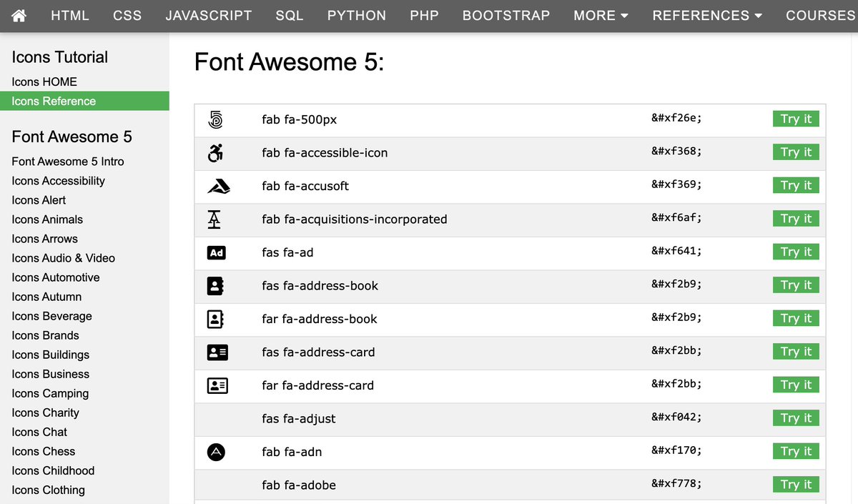Viewport: 858px width, 504px height.
Task: Click the regular outline address-book icon
Action: click(215, 319)
